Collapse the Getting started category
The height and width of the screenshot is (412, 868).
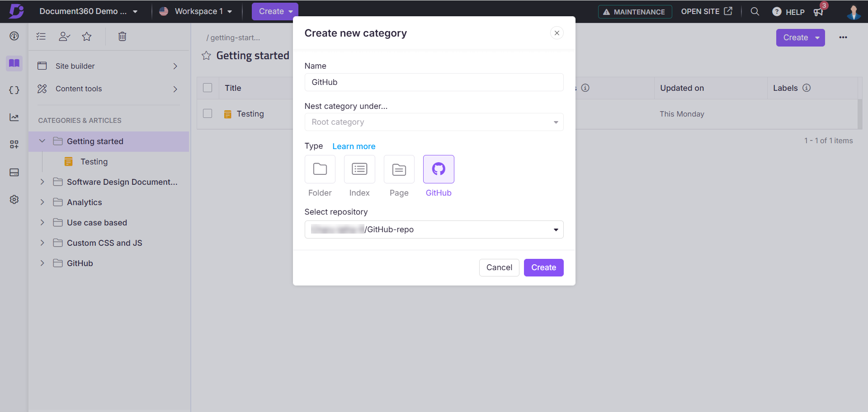pos(42,141)
